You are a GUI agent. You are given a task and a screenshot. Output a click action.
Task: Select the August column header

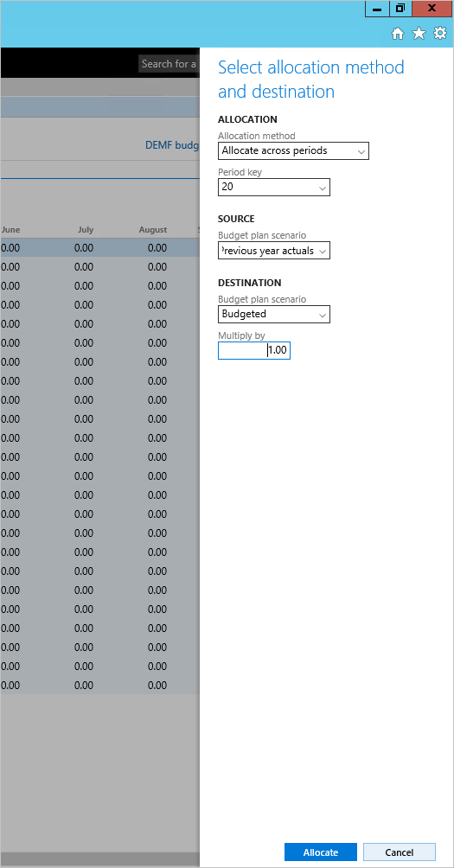point(153,230)
